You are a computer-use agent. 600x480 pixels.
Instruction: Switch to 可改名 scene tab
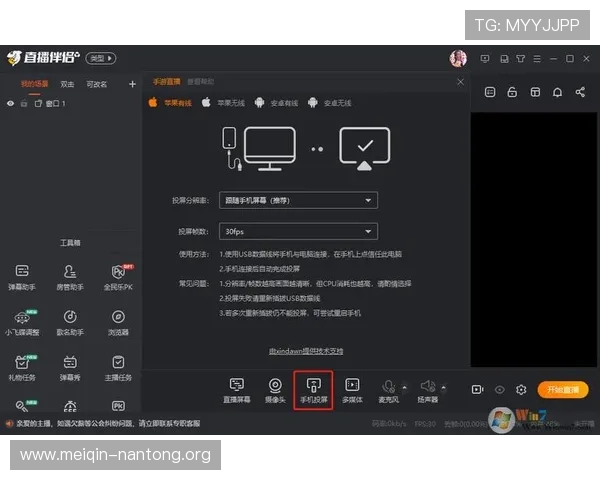96,84
